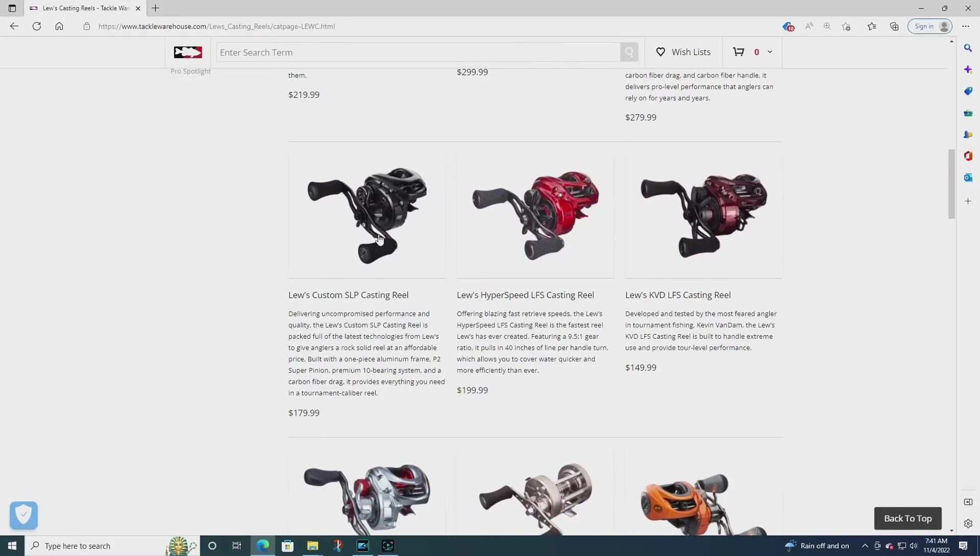Open Lew's KVD LFS reel image
The image size is (980, 556).
(704, 216)
